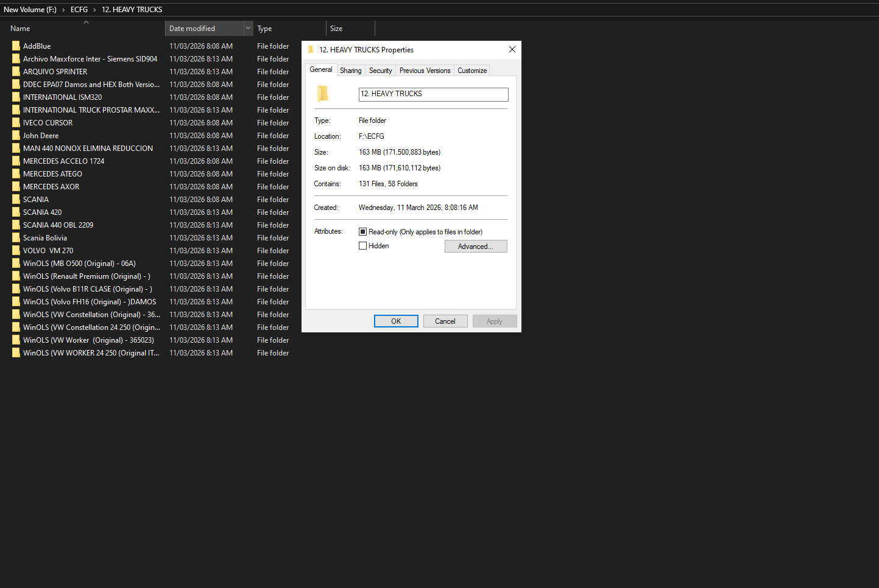Switch to the Security tab
Image resolution: width=879 pixels, height=588 pixels.
380,70
